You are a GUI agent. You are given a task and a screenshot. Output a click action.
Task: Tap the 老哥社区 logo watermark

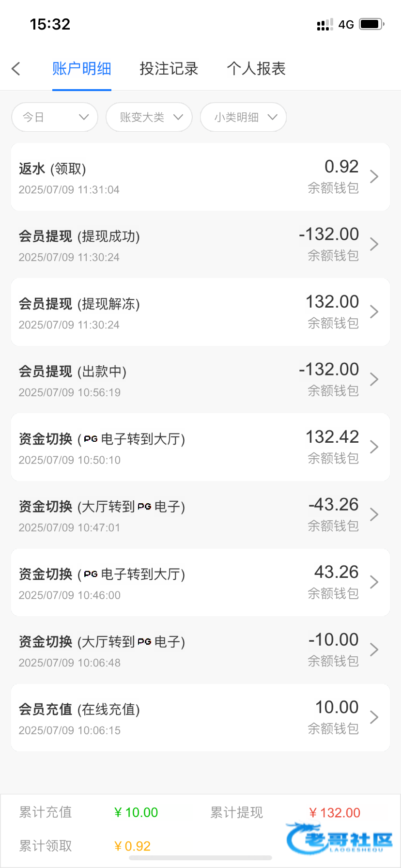coord(340,839)
